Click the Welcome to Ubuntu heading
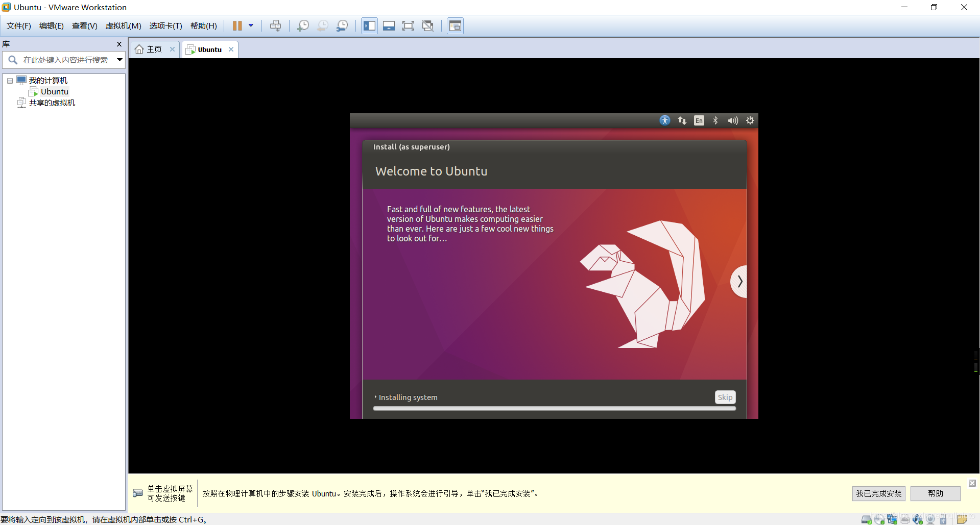Viewport: 980px width, 525px height. click(431, 171)
